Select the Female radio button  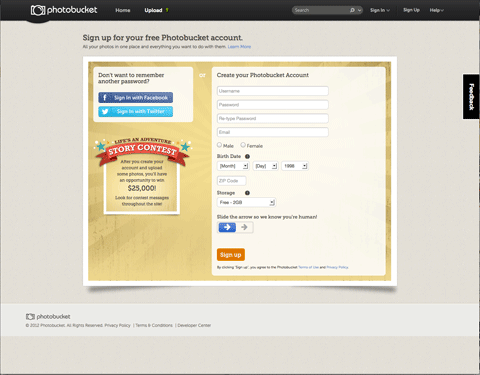243,145
